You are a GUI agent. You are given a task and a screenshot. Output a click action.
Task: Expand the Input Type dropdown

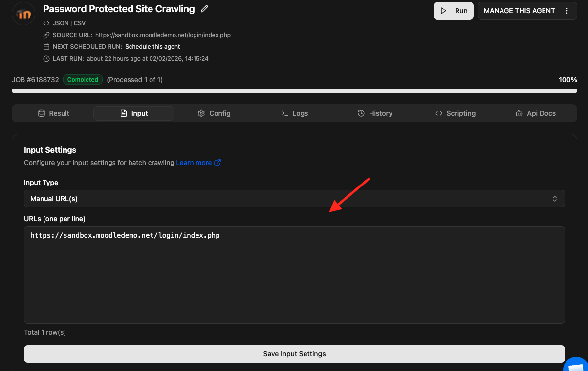(x=294, y=199)
